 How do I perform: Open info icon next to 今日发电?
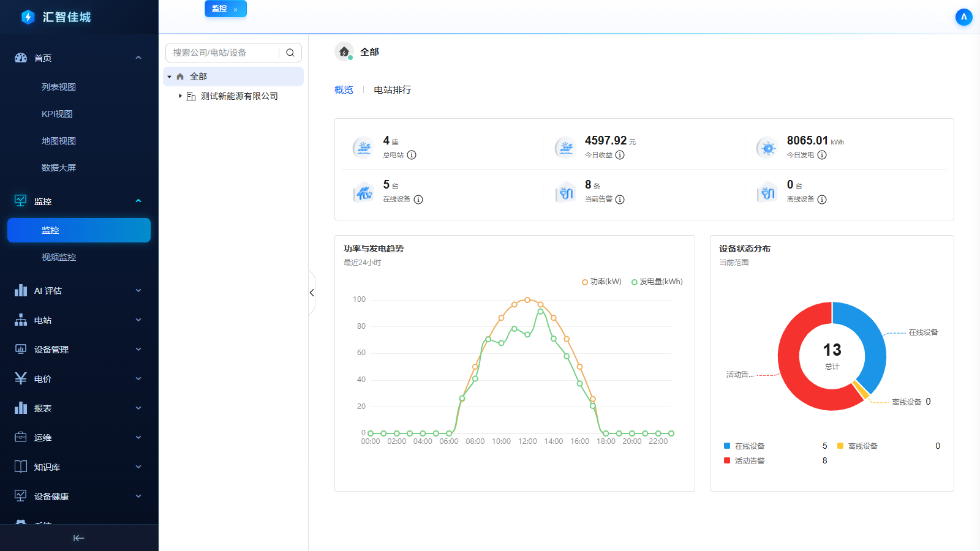click(822, 155)
